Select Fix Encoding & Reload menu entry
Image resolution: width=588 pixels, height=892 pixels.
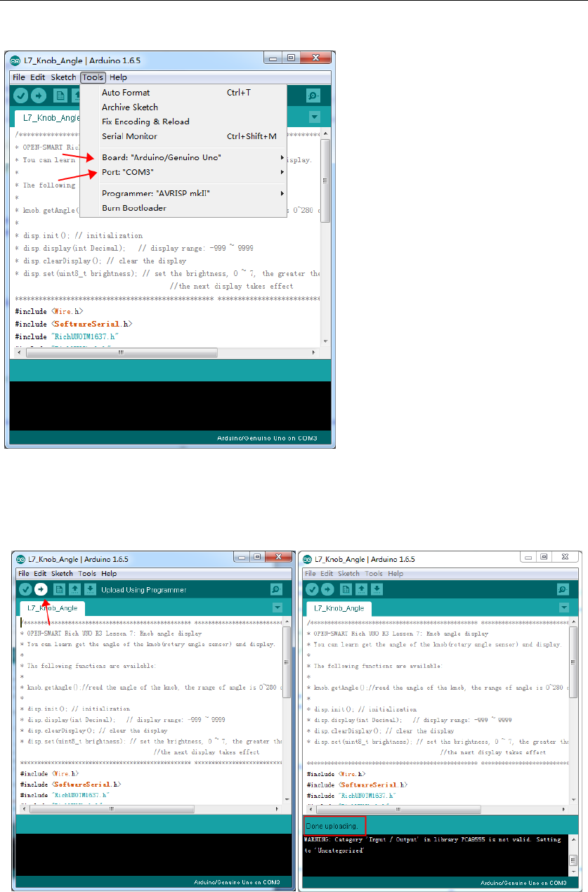[183, 122]
